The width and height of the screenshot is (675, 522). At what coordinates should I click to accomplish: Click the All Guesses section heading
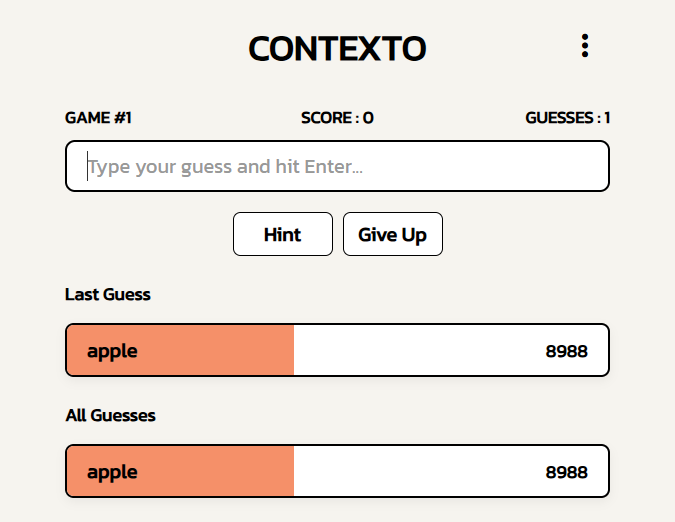[110, 415]
